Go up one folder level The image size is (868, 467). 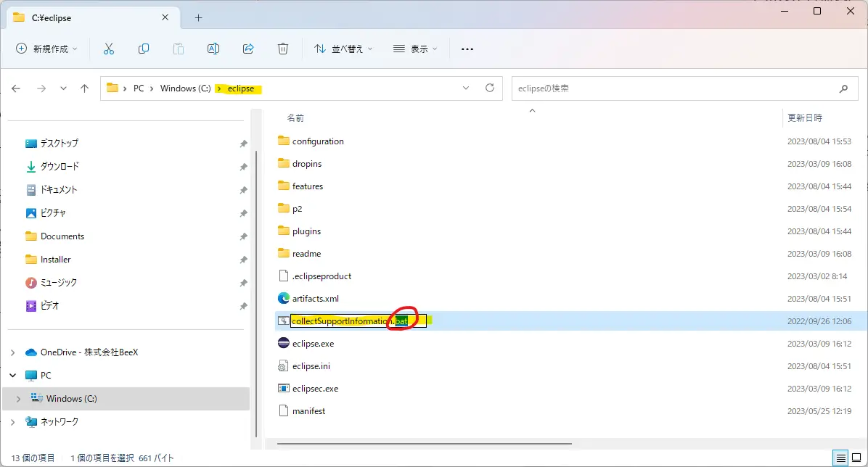click(84, 88)
